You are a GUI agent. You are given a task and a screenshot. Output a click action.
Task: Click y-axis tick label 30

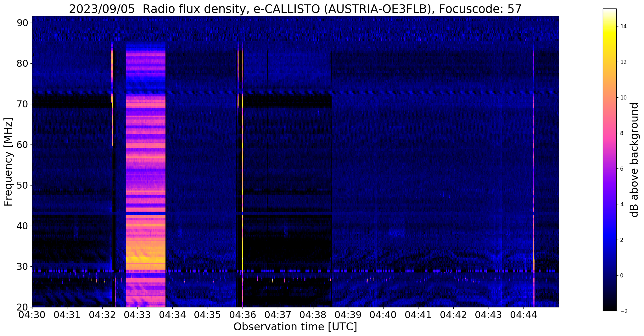22,267
